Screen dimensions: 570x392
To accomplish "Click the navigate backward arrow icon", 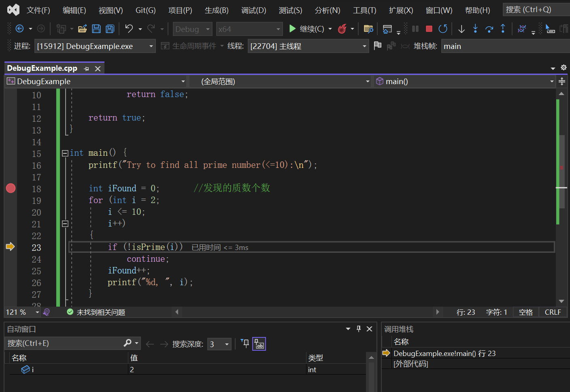I will click(19, 29).
